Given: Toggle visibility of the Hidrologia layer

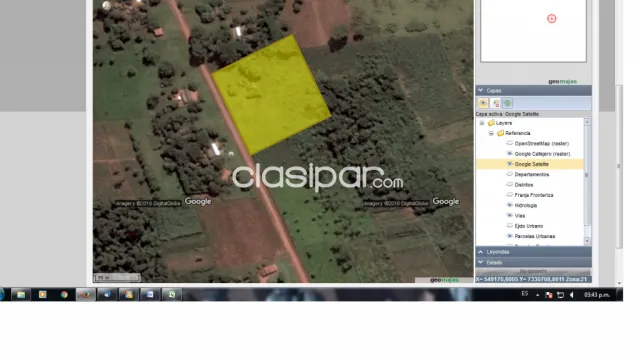Looking at the screenshot, I should click(509, 205).
